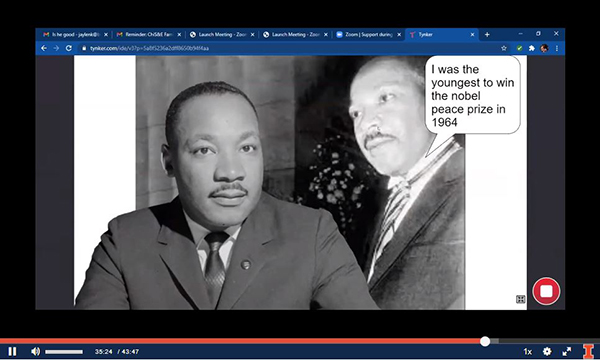Open browser extensions puzzle icon
600x360 pixels.
(532, 48)
